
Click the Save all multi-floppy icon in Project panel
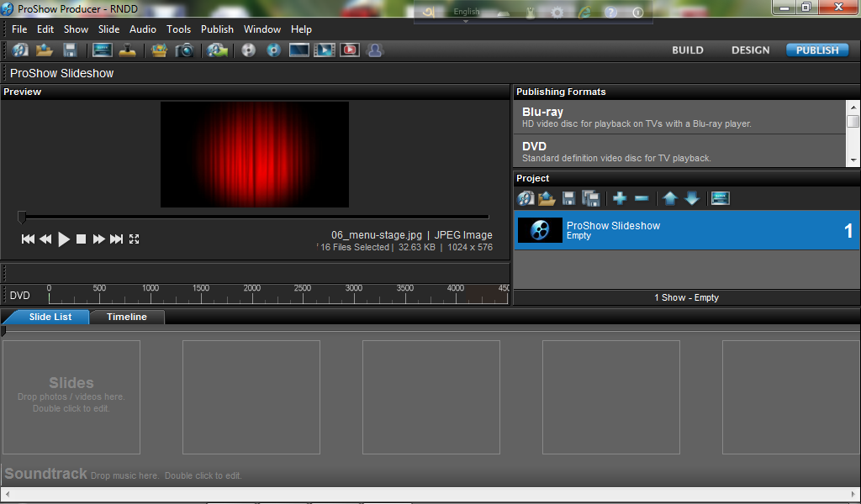tap(591, 198)
